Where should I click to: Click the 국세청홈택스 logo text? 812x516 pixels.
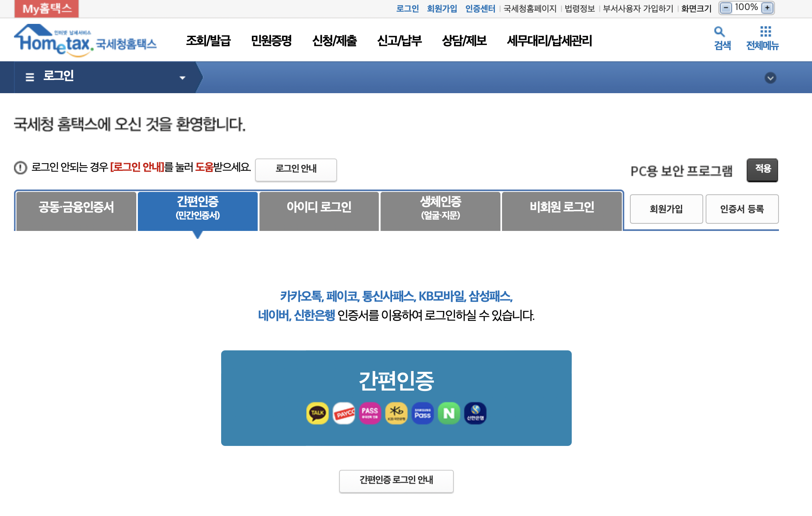[x=126, y=44]
